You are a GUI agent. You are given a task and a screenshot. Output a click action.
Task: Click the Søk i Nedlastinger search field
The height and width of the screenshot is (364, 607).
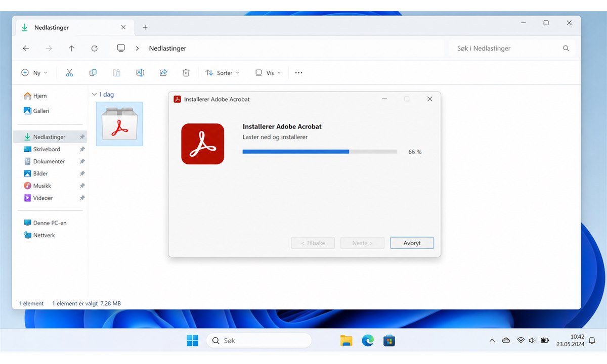(x=511, y=49)
